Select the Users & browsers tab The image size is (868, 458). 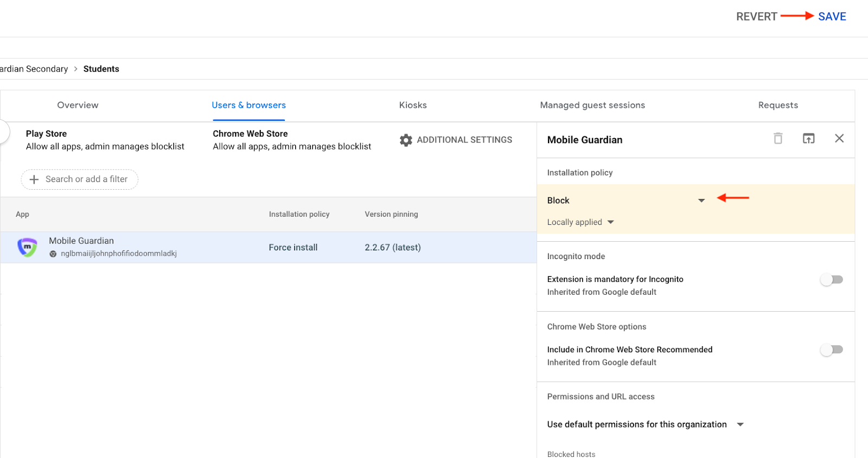(248, 105)
